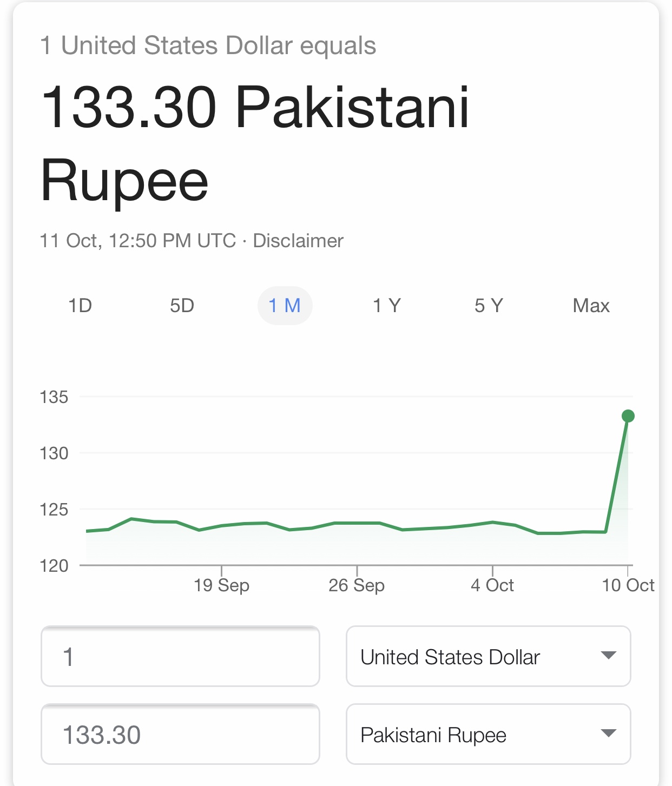The width and height of the screenshot is (672, 786).
Task: Click the 19 Sep axis marker
Action: pos(221,585)
